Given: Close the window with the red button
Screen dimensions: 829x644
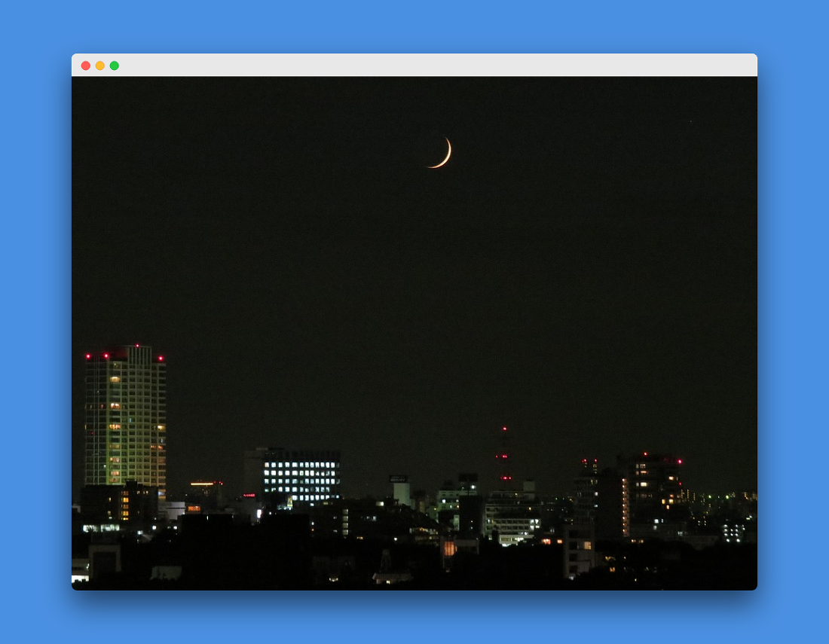Looking at the screenshot, I should pyautogui.click(x=86, y=66).
